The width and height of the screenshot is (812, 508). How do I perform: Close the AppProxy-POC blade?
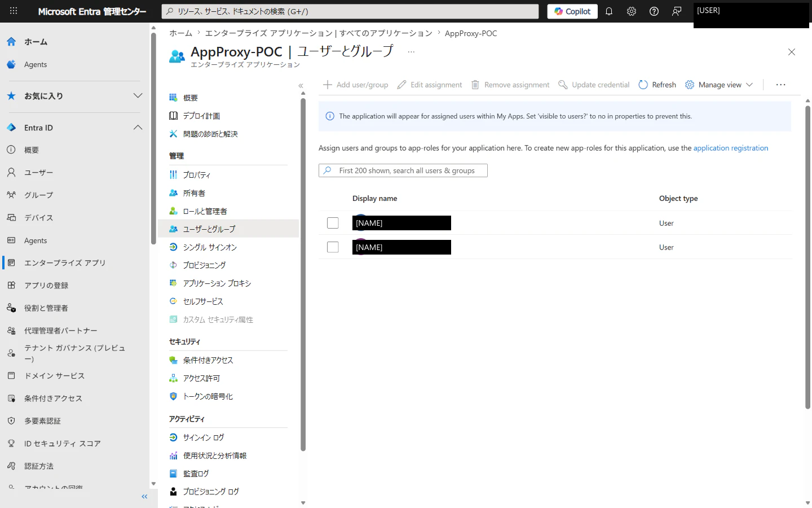coord(792,52)
